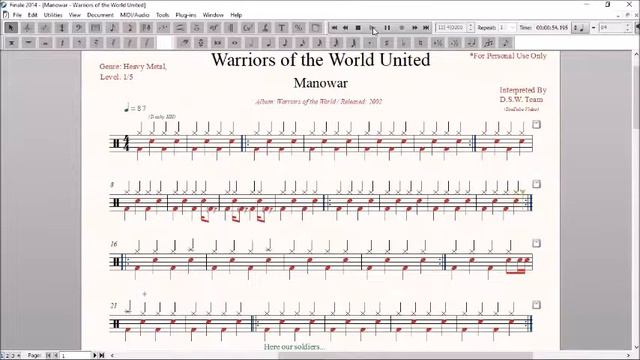Rewind playback to the beginning

[334, 28]
